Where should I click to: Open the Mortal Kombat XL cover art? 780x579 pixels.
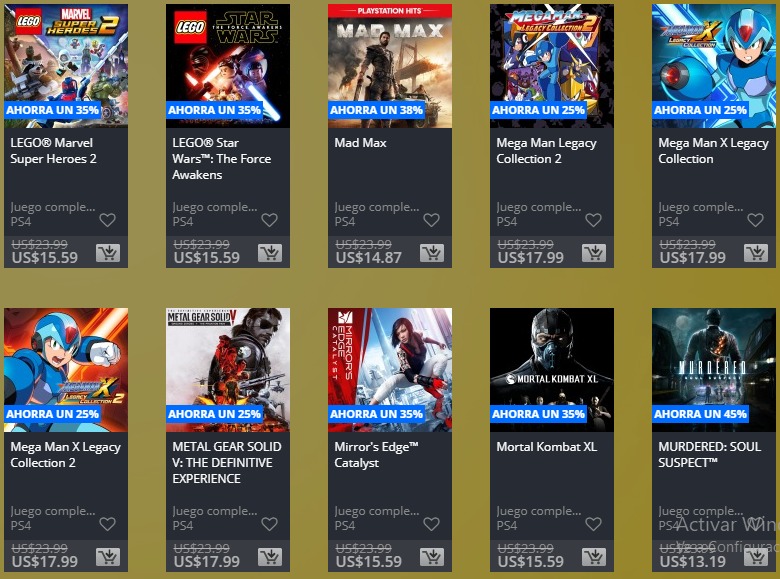[x=552, y=370]
